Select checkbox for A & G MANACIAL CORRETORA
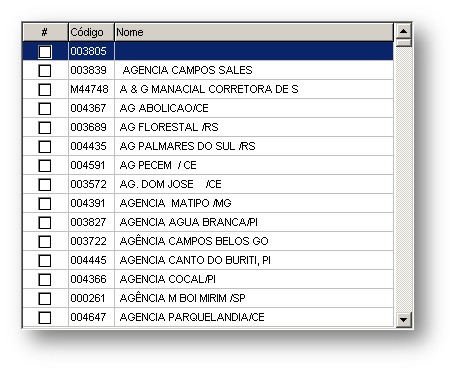Screen dimensions: 456x372 (45, 90)
